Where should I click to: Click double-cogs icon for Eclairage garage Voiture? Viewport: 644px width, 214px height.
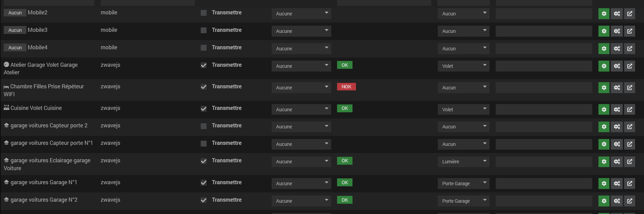coord(617,162)
